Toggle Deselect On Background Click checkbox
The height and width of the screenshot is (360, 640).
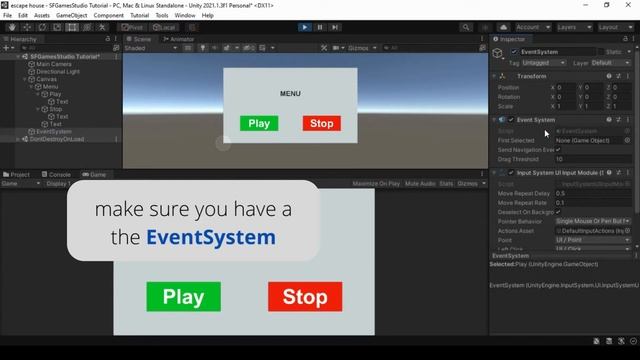(x=558, y=212)
